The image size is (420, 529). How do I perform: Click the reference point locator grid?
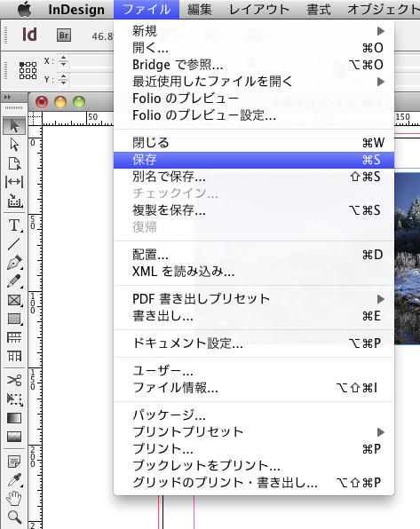point(28,70)
